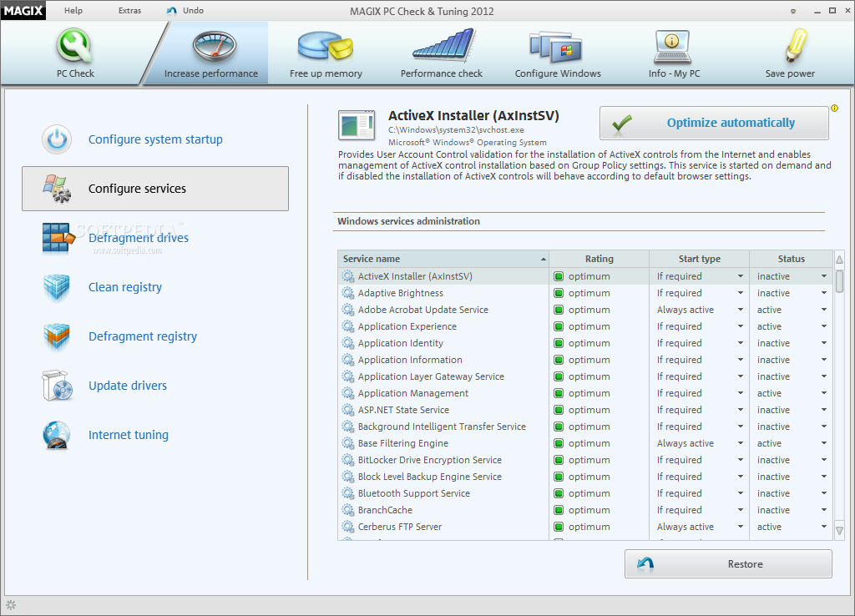Image resolution: width=855 pixels, height=616 pixels.
Task: Open the Extras menu
Action: tap(129, 10)
